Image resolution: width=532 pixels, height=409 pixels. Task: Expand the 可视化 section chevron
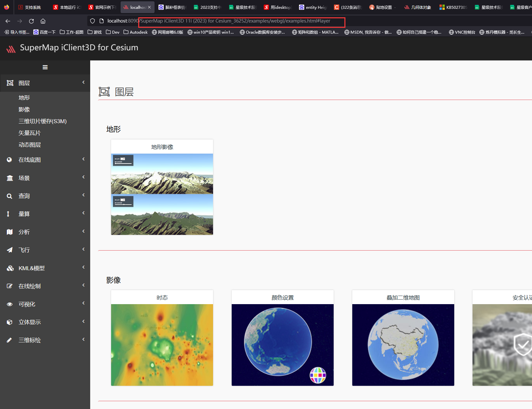click(x=84, y=303)
